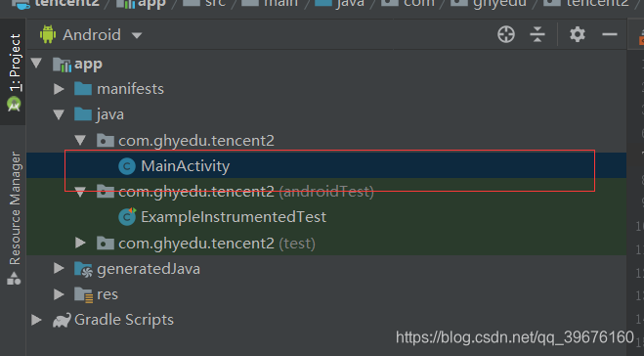The width and height of the screenshot is (644, 356).
Task: Select the manifests tree label
Action: [x=130, y=89]
